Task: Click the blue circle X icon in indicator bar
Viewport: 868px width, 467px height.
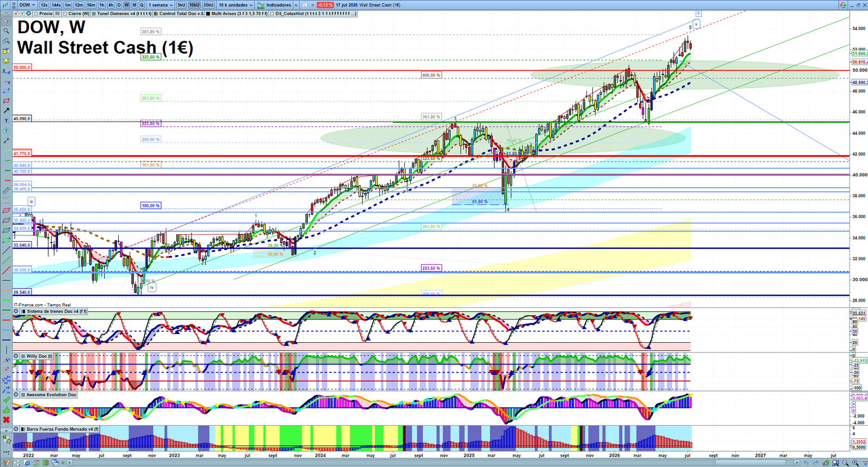Action: click(28, 14)
